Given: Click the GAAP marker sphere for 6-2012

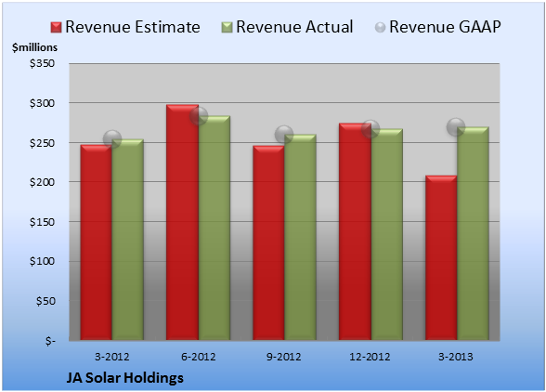Looking at the screenshot, I should 199,116.
